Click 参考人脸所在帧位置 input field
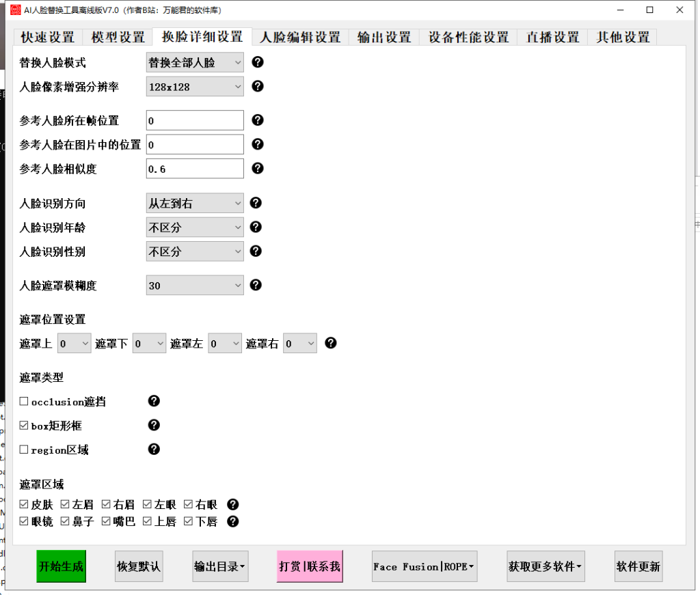Image resolution: width=700 pixels, height=595 pixels. pyautogui.click(x=195, y=120)
